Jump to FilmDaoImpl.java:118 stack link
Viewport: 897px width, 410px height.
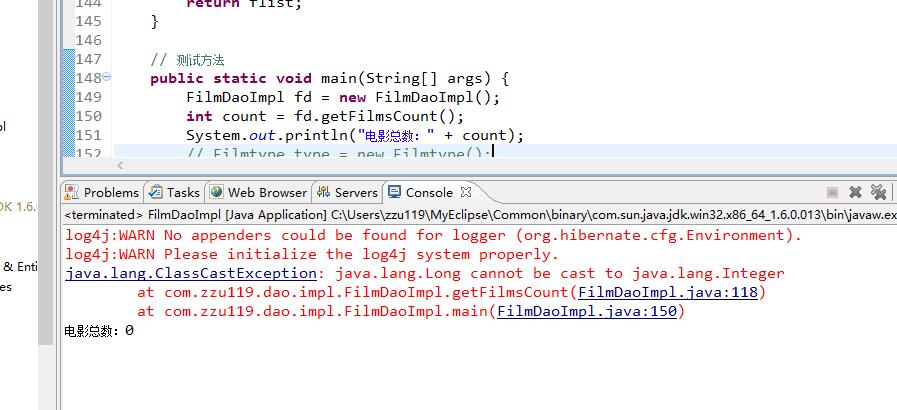668,293
